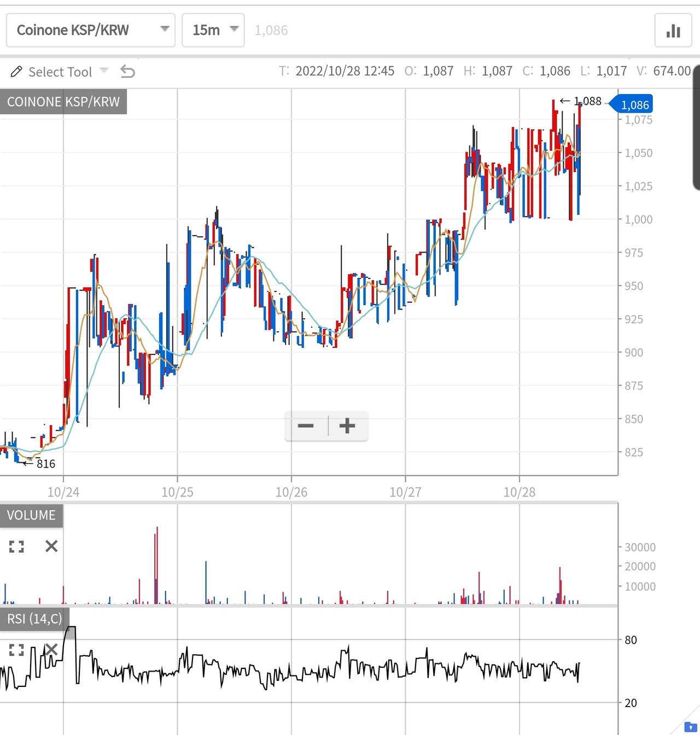Screen dimensions: 700x735
Task: Zoom out the chart with minus button
Action: point(306,426)
